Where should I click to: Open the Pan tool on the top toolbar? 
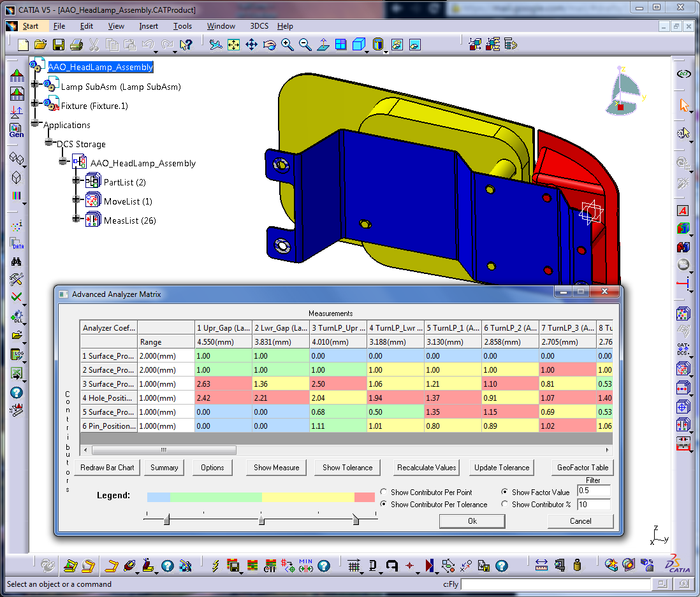click(x=252, y=45)
